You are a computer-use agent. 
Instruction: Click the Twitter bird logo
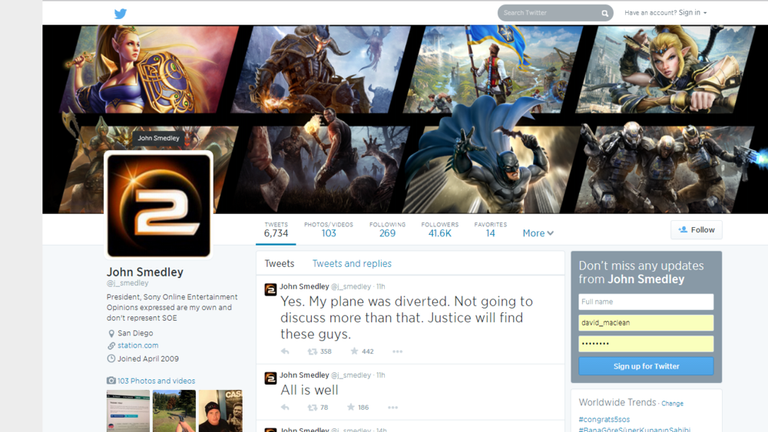[x=120, y=13]
